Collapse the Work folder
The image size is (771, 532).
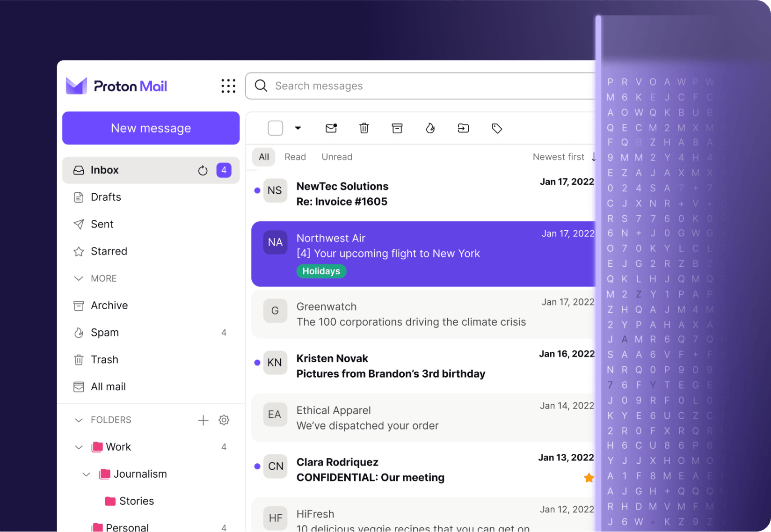(79, 447)
